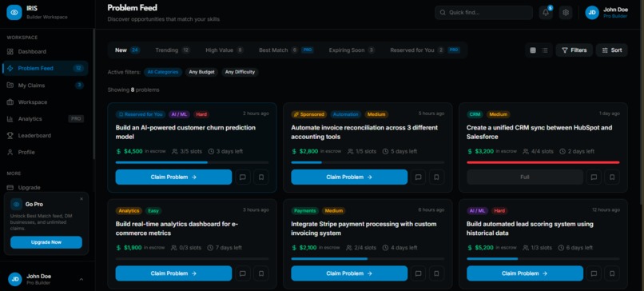Expand the John Doe account menu chevron
This screenshot has height=291, width=644.
pyautogui.click(x=81, y=280)
